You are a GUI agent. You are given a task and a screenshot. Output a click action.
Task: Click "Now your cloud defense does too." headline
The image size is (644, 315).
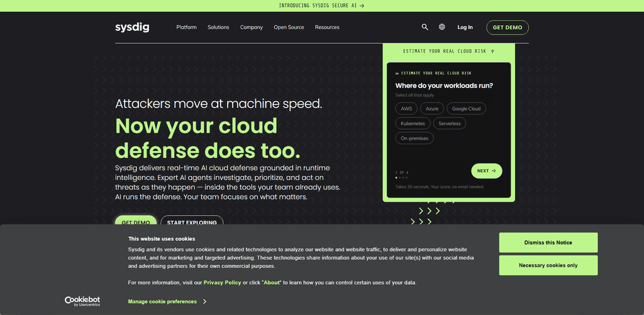click(x=208, y=138)
